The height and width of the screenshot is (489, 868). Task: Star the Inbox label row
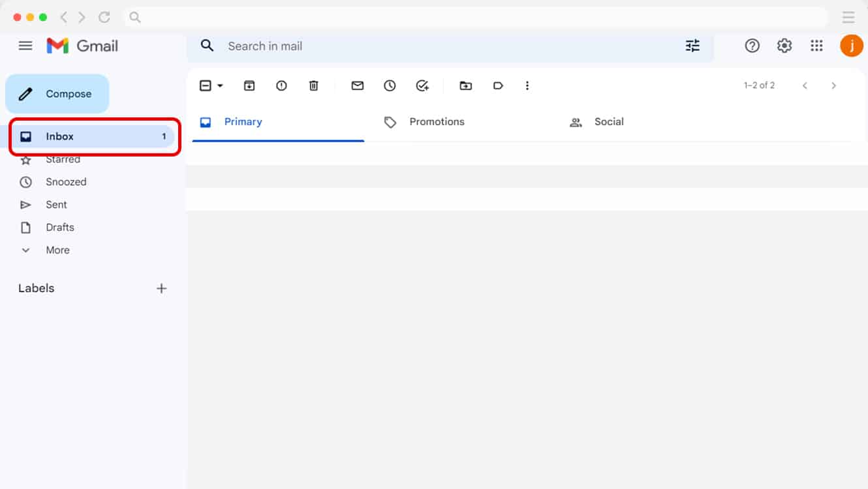pos(26,159)
